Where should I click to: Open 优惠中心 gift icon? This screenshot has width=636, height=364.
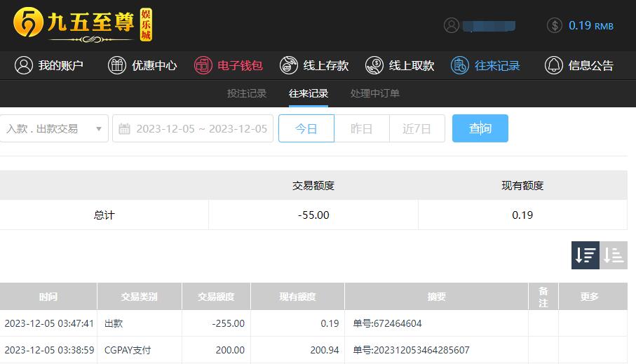117,65
